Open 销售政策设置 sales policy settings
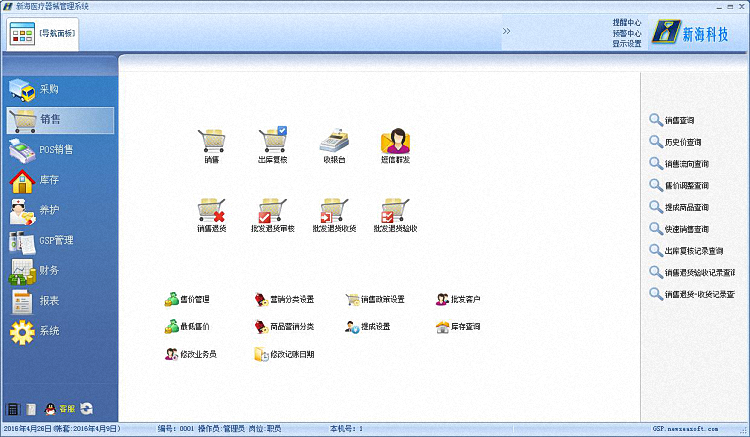 [375, 299]
